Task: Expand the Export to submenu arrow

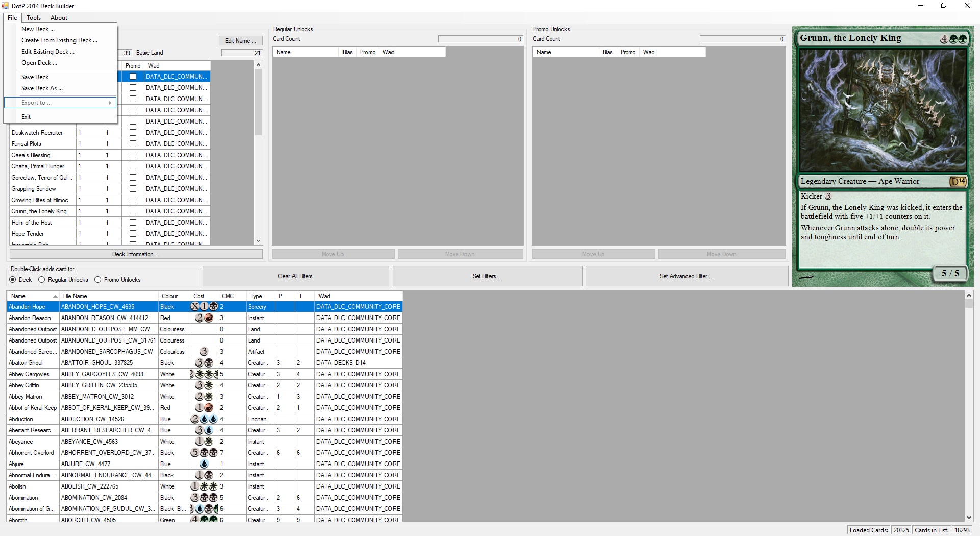Action: (110, 103)
